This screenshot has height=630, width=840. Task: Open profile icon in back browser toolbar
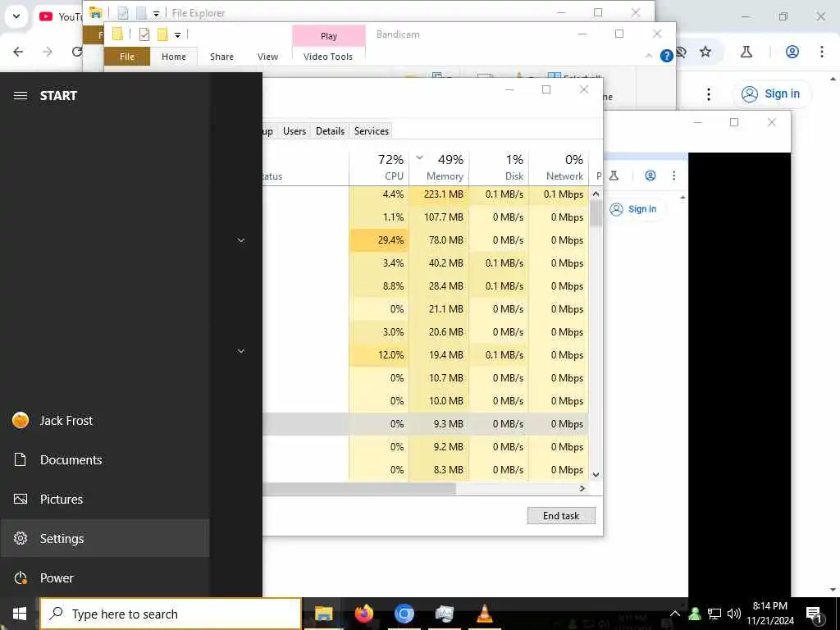[x=792, y=52]
